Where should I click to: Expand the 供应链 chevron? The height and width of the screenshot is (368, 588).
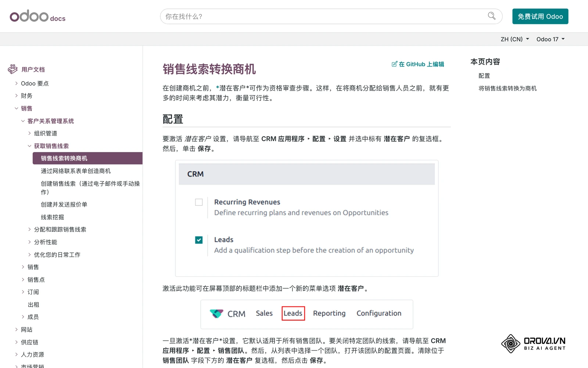[16, 342]
